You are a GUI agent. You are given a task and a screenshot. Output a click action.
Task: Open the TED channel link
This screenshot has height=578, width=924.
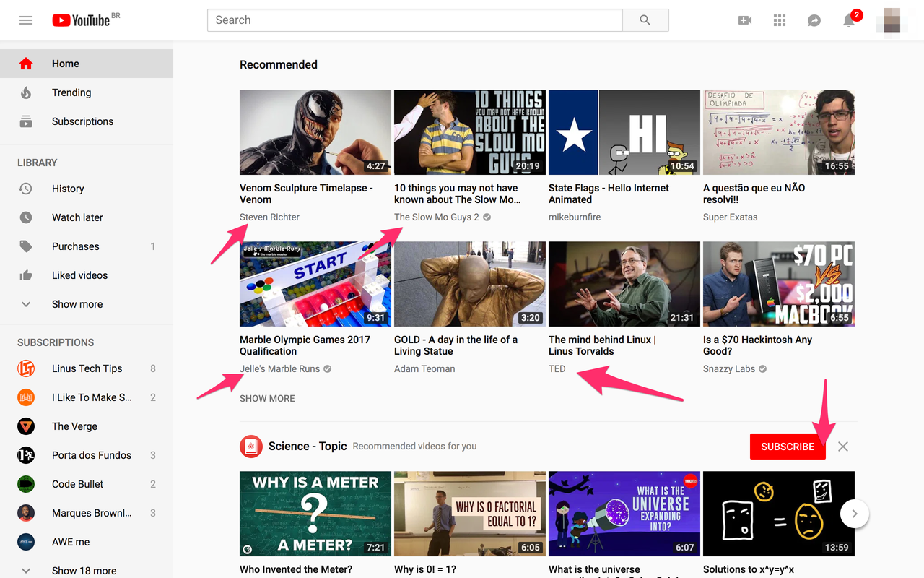tap(557, 368)
